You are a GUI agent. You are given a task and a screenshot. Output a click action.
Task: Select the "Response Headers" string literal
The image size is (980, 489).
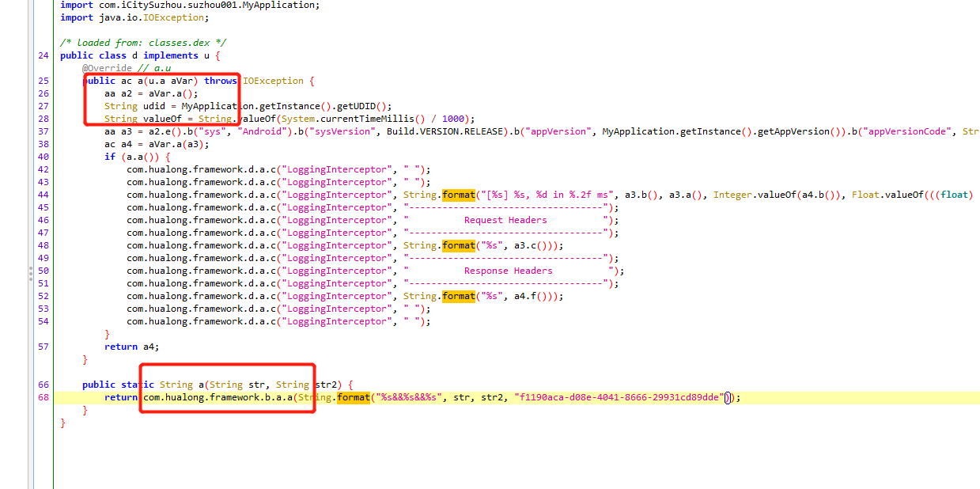pyautogui.click(x=509, y=271)
